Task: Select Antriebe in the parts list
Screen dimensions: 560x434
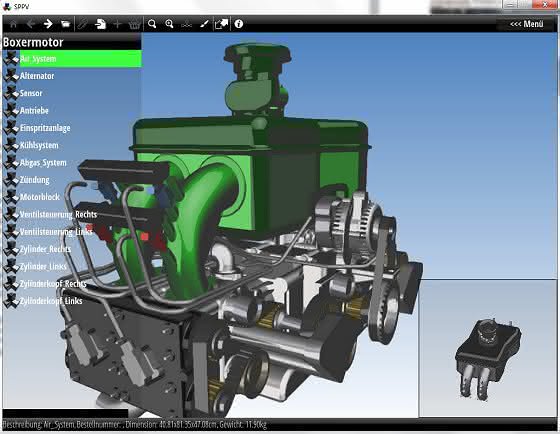Action: 34,110
